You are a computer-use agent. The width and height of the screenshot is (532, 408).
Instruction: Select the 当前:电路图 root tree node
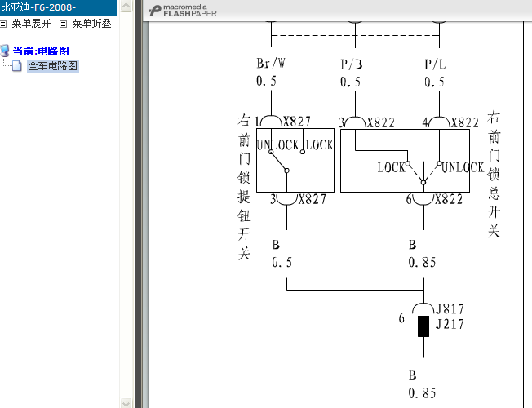pos(41,51)
